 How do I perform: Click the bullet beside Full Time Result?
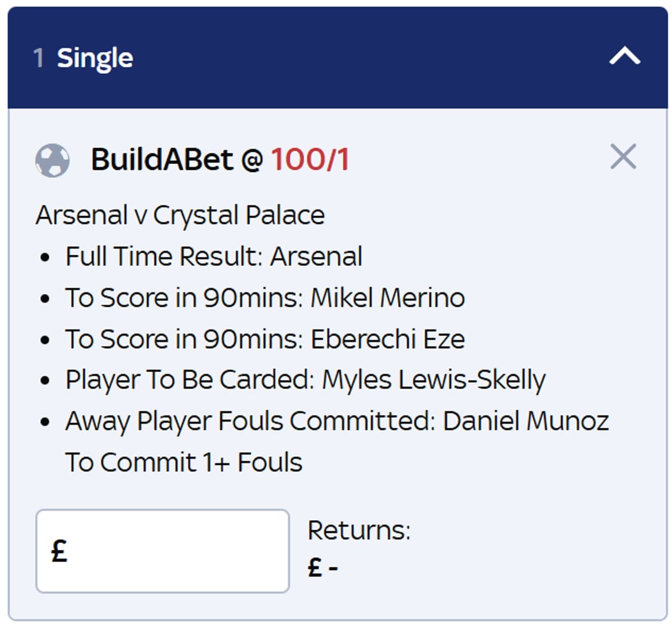click(45, 258)
